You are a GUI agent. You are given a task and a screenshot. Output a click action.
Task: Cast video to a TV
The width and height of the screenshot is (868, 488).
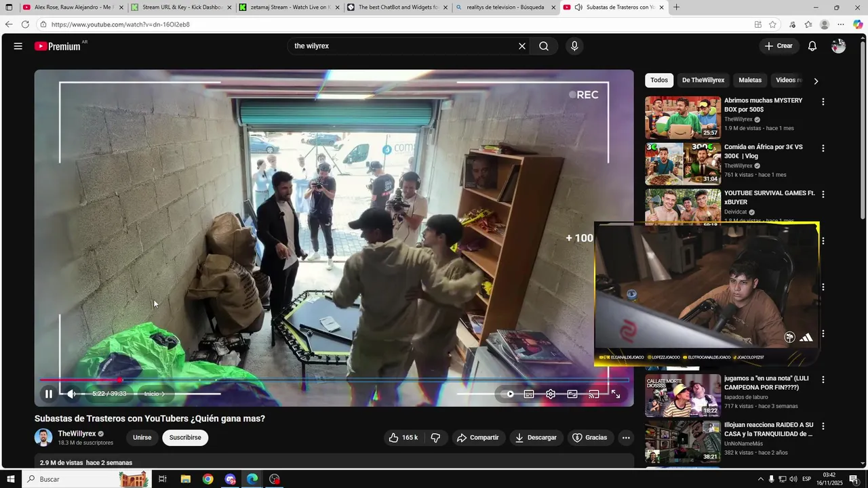pyautogui.click(x=594, y=394)
